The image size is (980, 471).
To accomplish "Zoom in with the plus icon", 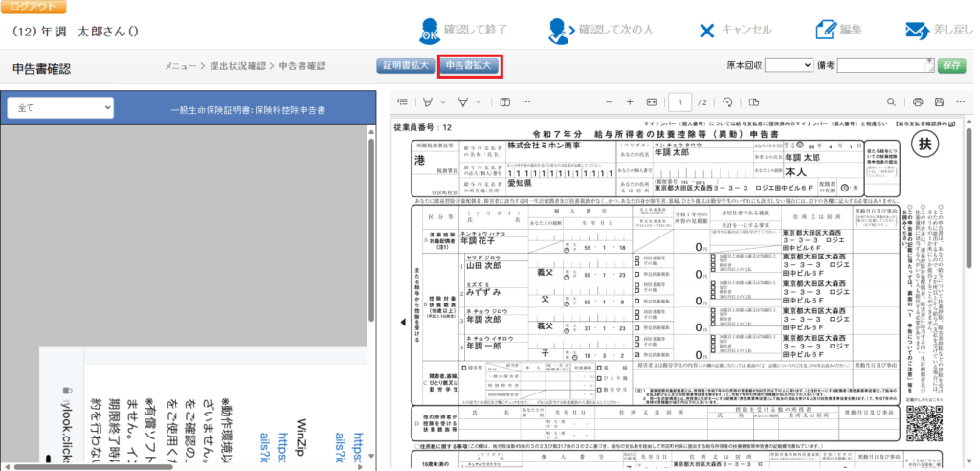I will point(629,101).
